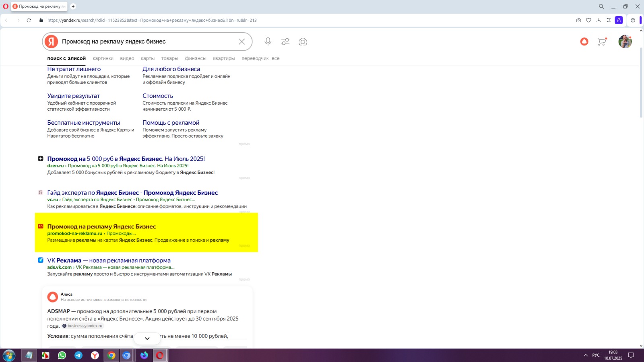Open 'VK Реклама — новая рекламная платформа' result
The height and width of the screenshot is (362, 644).
(x=109, y=260)
